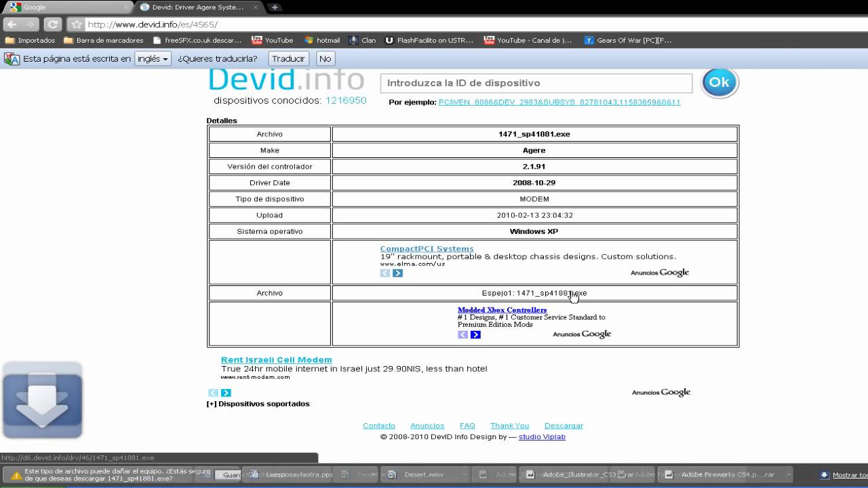Click the translate icon in the translation bar
Image resolution: width=868 pixels, height=488 pixels.
12,59
